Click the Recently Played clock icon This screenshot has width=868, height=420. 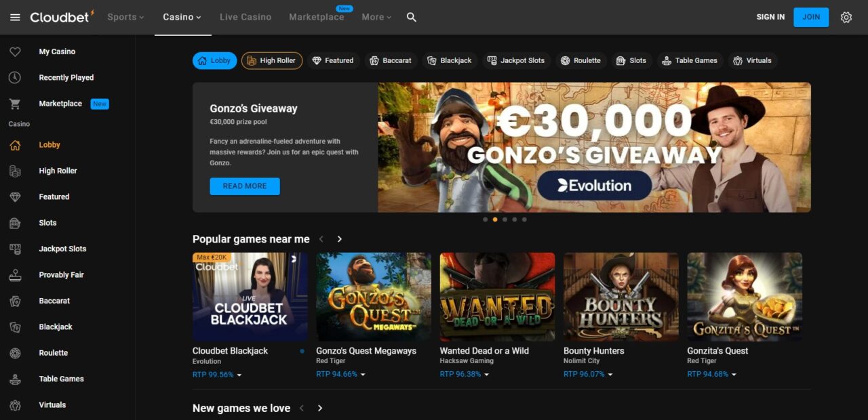15,78
